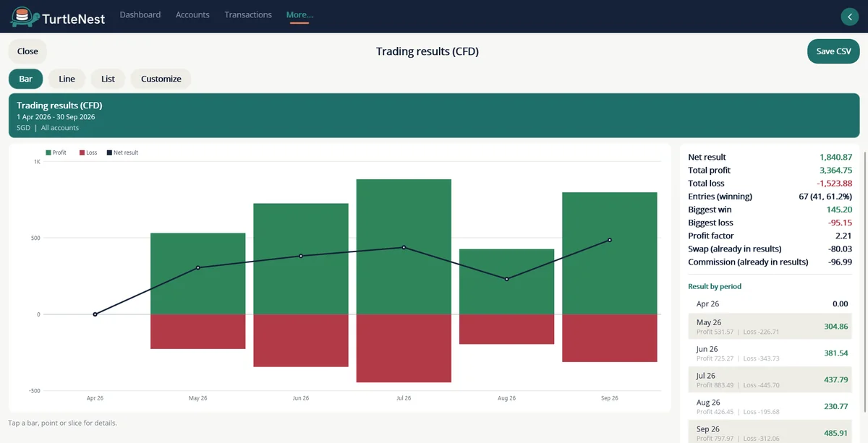Click the Sep 26 green profit bar
The width and height of the screenshot is (868, 443).
click(610, 253)
